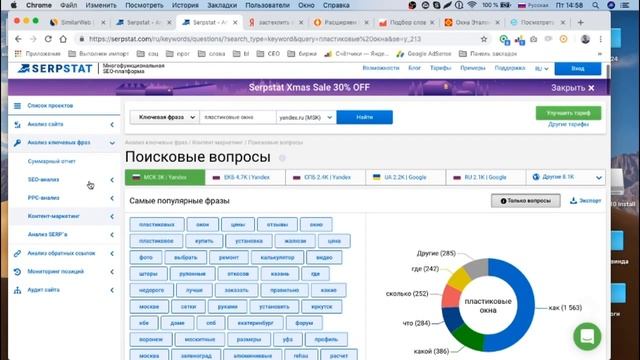Image resolution: width=640 pixels, height=360 pixels.
Task: Select отзывы phrase tag
Action: point(277,224)
